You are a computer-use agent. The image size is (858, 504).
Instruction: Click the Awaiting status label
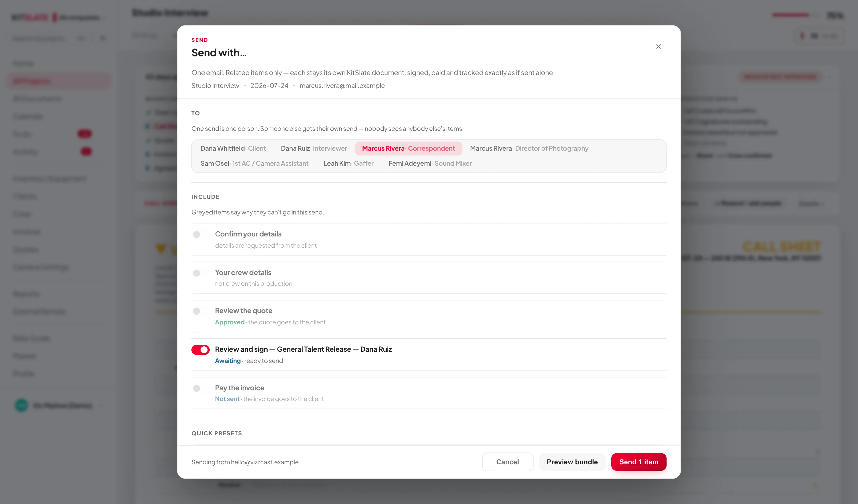click(227, 361)
